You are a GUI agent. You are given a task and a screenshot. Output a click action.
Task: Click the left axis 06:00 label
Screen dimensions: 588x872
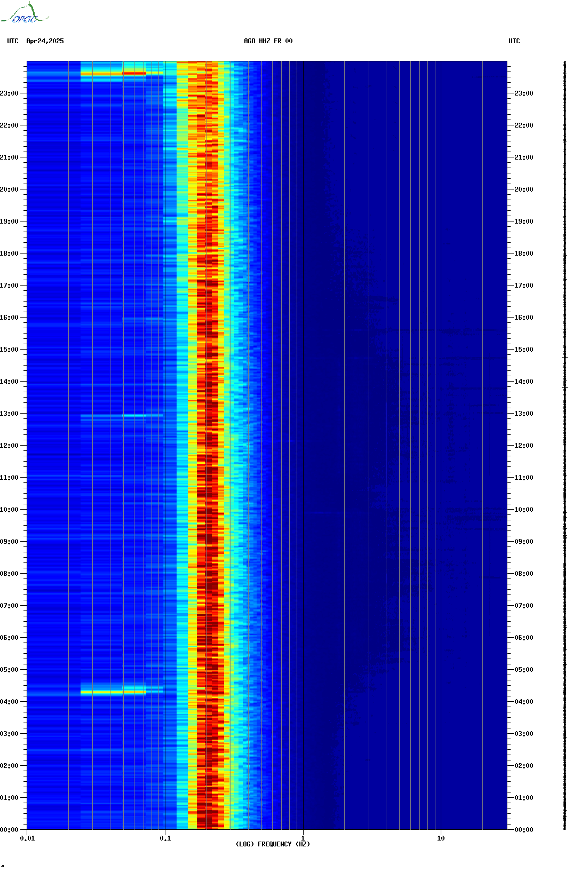[x=9, y=638]
